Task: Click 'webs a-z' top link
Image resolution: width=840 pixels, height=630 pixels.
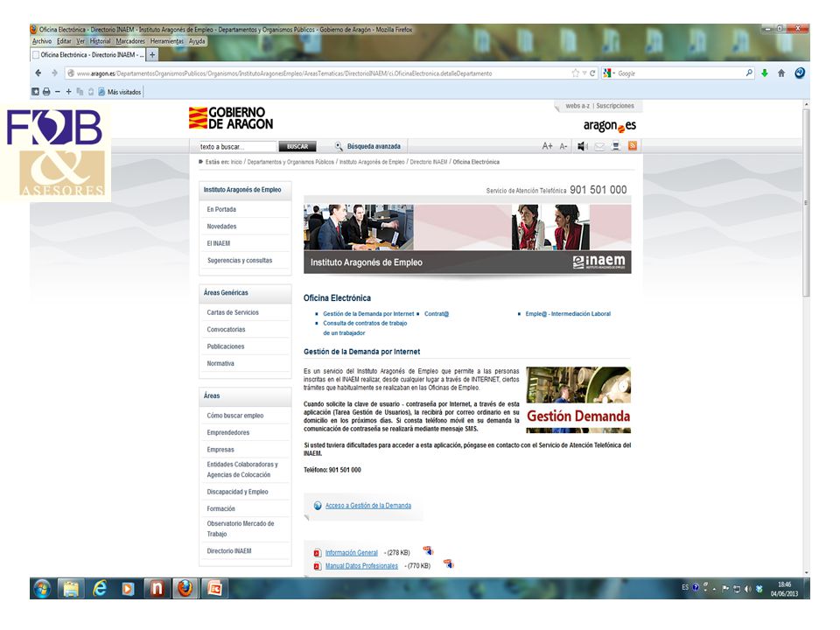Action: point(577,106)
